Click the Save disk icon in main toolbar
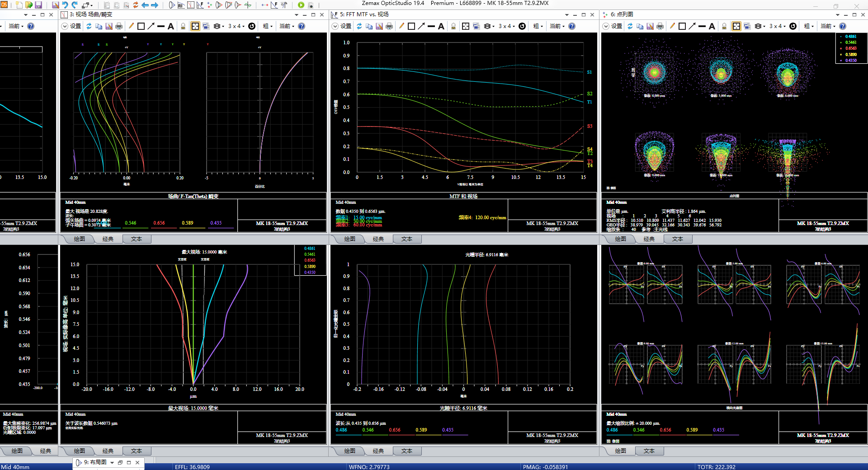Screen dimensions: 868x470 [x=38, y=5]
